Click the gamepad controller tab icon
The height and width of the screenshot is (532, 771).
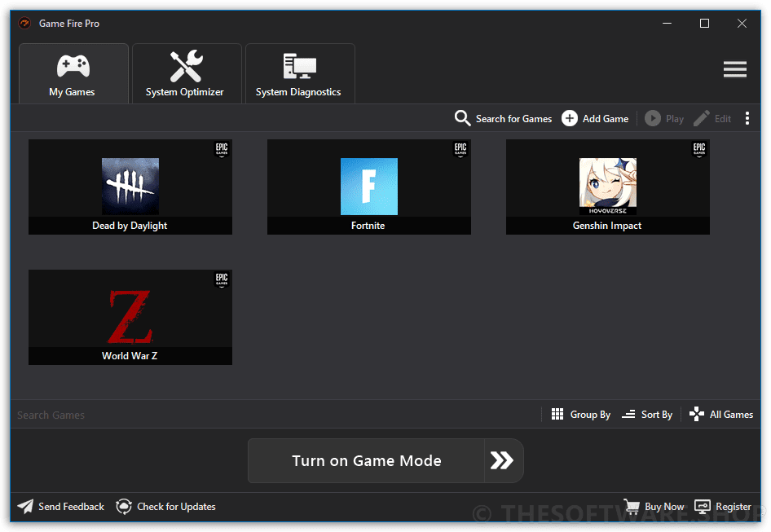tap(73, 66)
